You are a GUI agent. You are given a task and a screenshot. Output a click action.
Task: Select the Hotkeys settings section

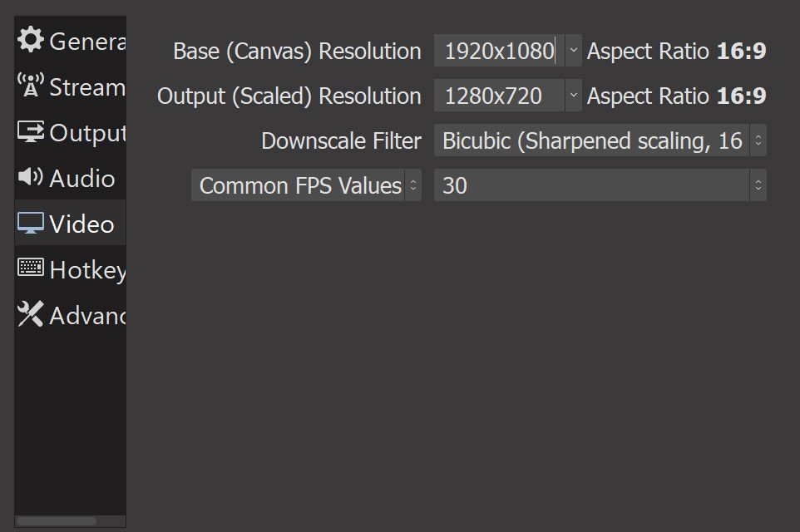click(x=86, y=269)
